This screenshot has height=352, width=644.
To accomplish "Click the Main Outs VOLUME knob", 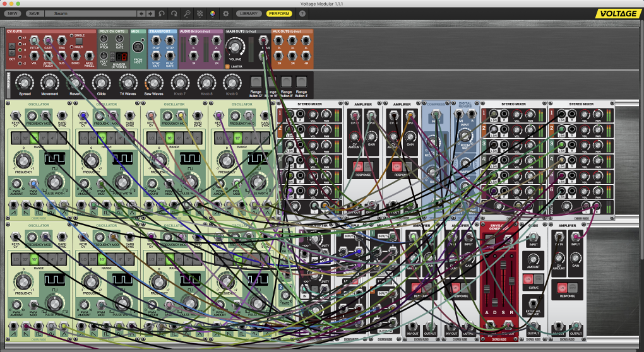I will [236, 46].
